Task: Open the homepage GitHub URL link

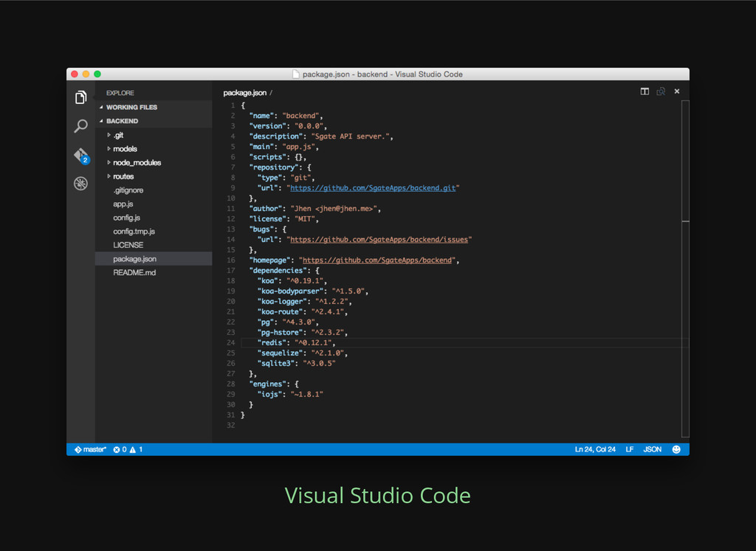Action: [x=377, y=260]
